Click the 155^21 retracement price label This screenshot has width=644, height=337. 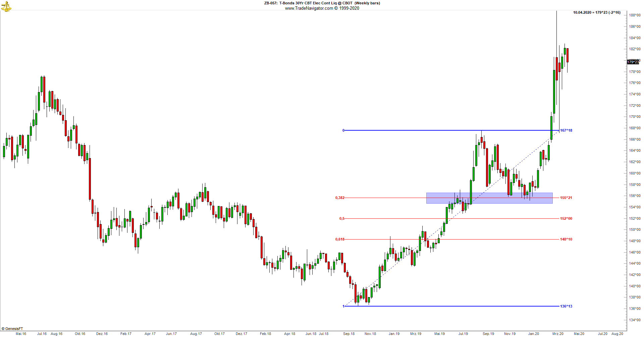click(x=566, y=198)
